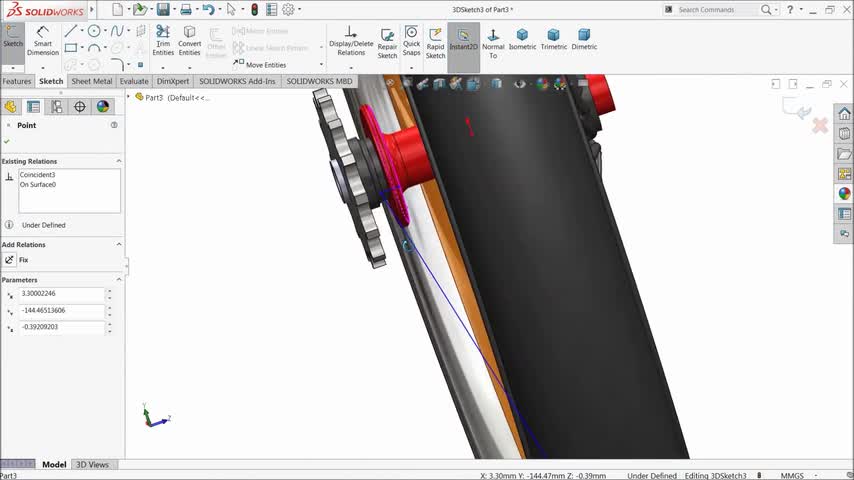Select the Sketch Fillet tool
The height and width of the screenshot is (480, 854).
tap(117, 64)
